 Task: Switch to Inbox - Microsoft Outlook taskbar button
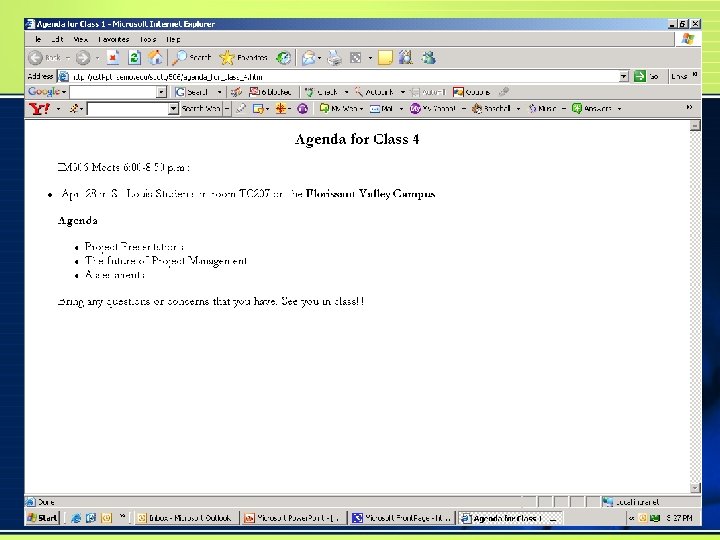tap(185, 518)
